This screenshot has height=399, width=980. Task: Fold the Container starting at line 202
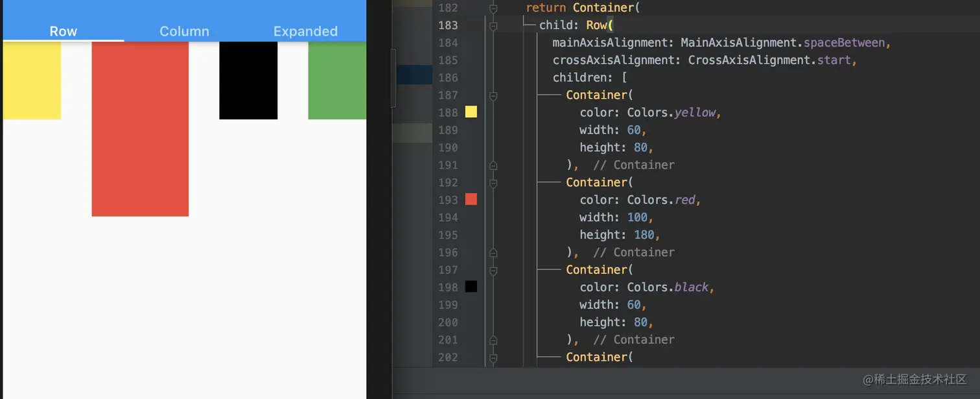[x=493, y=357]
